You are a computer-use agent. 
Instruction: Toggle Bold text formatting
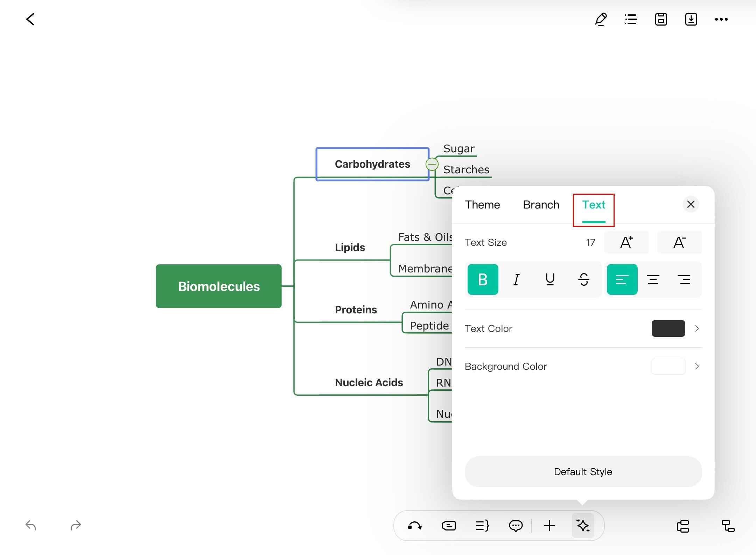click(x=483, y=279)
